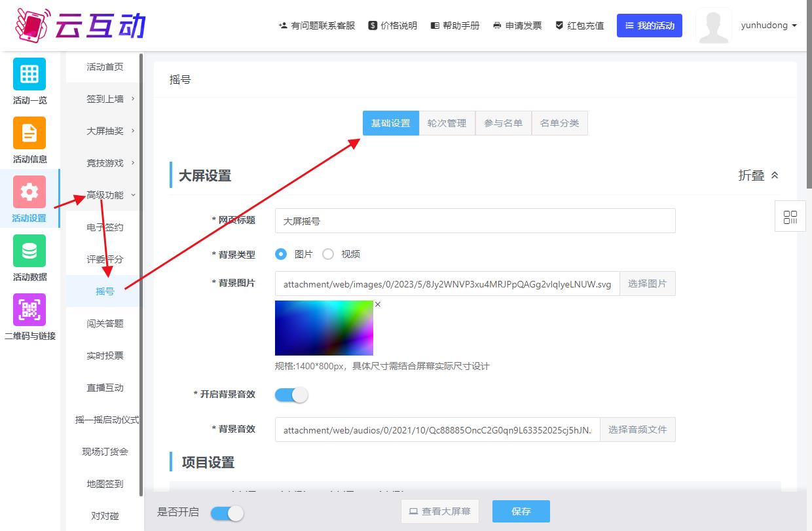Screen dimensions: 812x531
Task: Save settings with 保存 button
Action: point(521,511)
